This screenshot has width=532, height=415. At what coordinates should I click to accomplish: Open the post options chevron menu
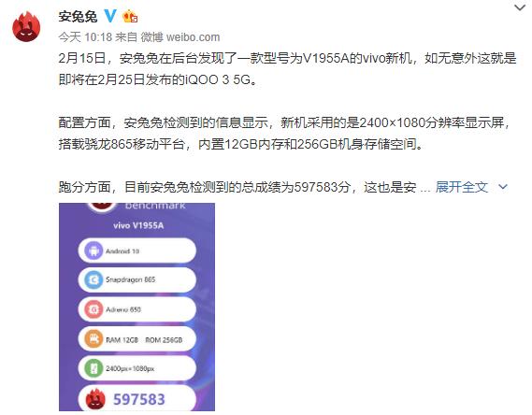(x=520, y=7)
